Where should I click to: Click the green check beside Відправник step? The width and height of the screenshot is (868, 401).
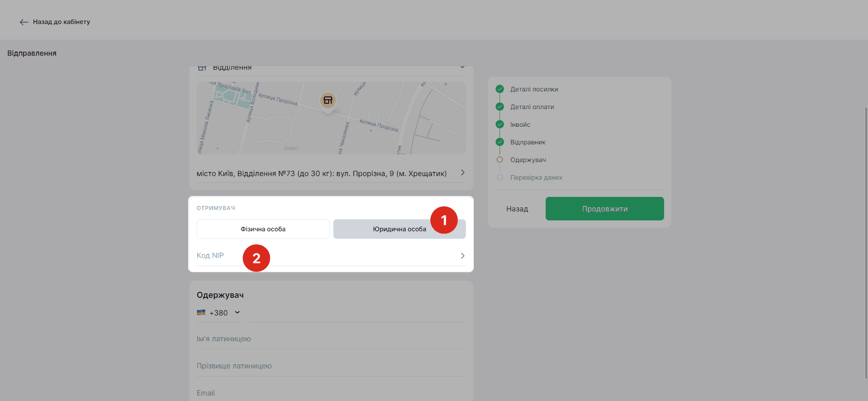(500, 142)
